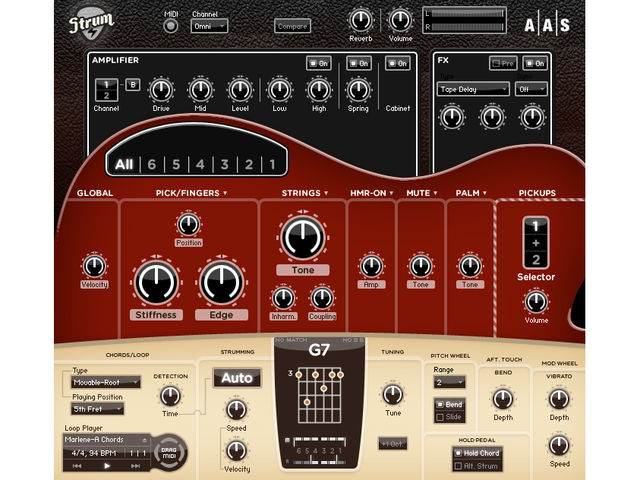Viewport: 640px width, 480px height.
Task: Click the Aftertouch Bend Depth knob
Action: pyautogui.click(x=503, y=399)
